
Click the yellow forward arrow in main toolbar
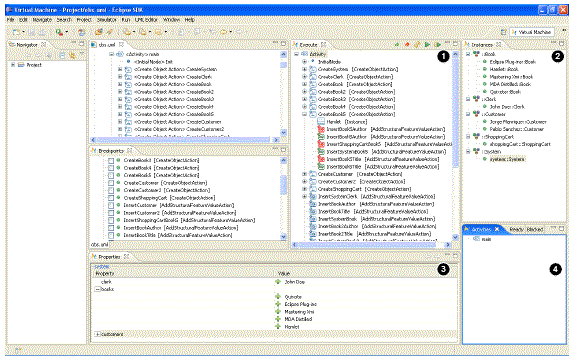pyautogui.click(x=223, y=32)
